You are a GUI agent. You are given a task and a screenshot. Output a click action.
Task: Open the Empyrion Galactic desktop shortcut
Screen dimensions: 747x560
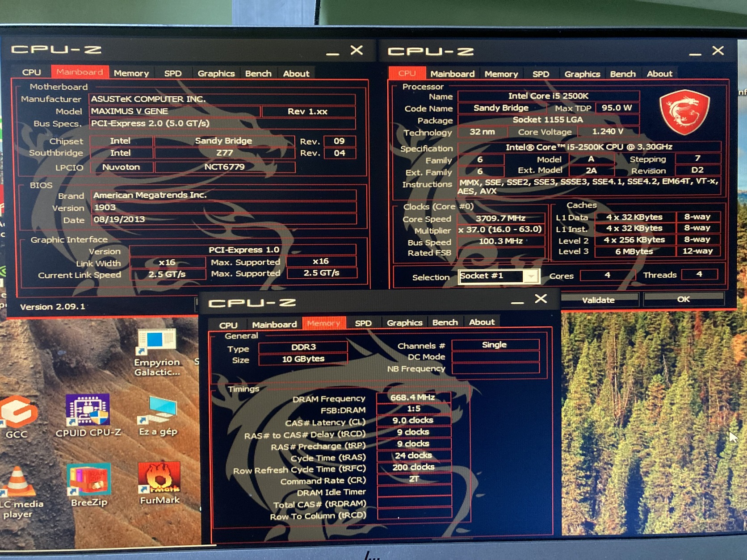(x=156, y=351)
